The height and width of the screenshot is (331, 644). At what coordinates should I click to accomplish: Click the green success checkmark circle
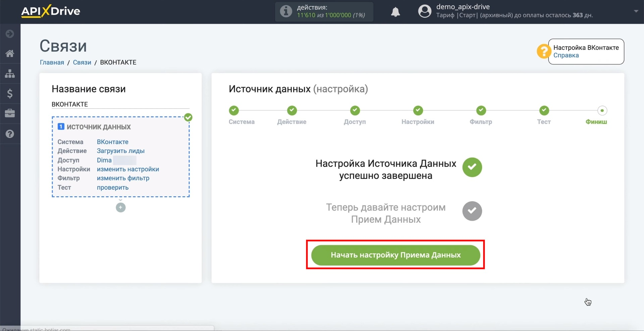(x=472, y=167)
